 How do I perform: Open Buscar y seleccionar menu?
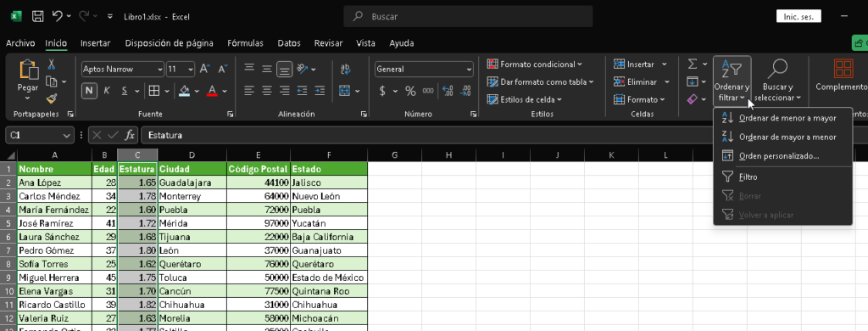pyautogui.click(x=778, y=81)
